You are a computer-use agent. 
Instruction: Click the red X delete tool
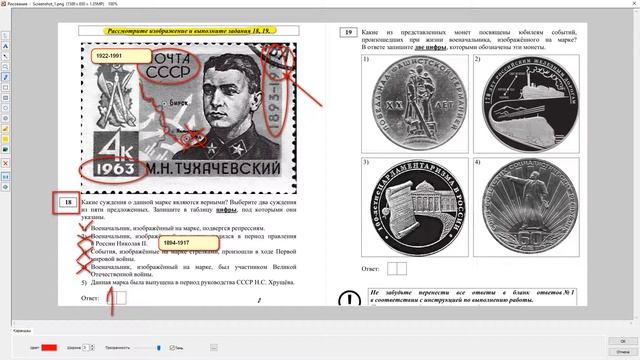[5, 163]
